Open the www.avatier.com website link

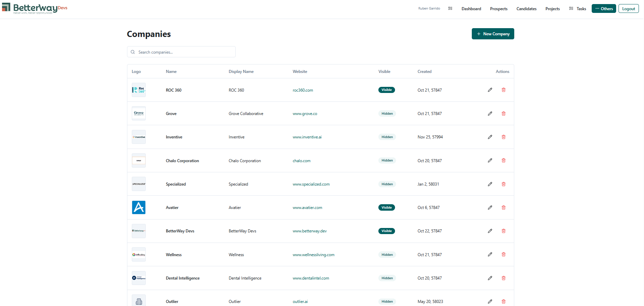point(307,207)
